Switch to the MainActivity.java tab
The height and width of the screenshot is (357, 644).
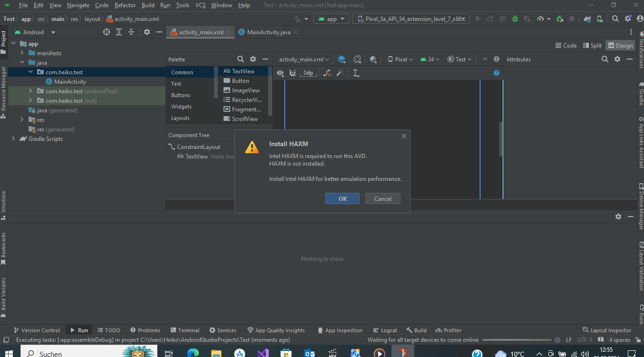(268, 32)
